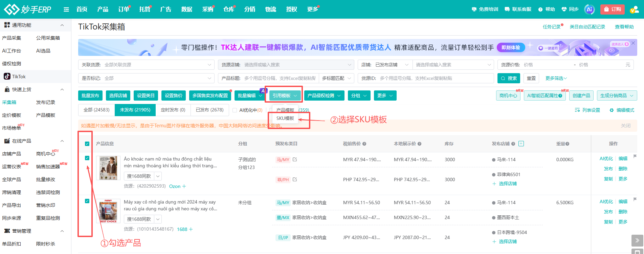Expand 更多筛选 filters

[556, 78]
